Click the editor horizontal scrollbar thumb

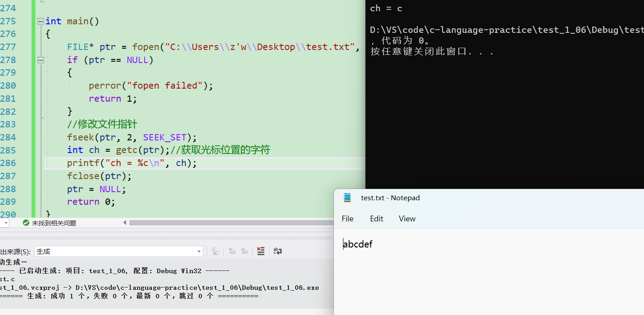[231, 223]
